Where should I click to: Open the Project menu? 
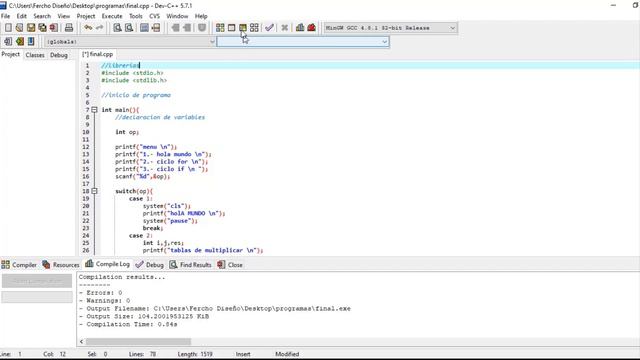[x=86, y=16]
